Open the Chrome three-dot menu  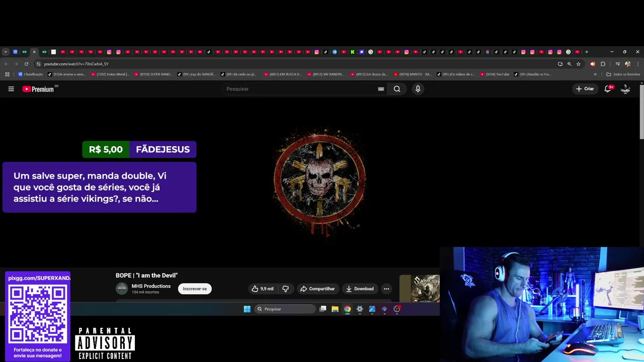[x=638, y=64]
